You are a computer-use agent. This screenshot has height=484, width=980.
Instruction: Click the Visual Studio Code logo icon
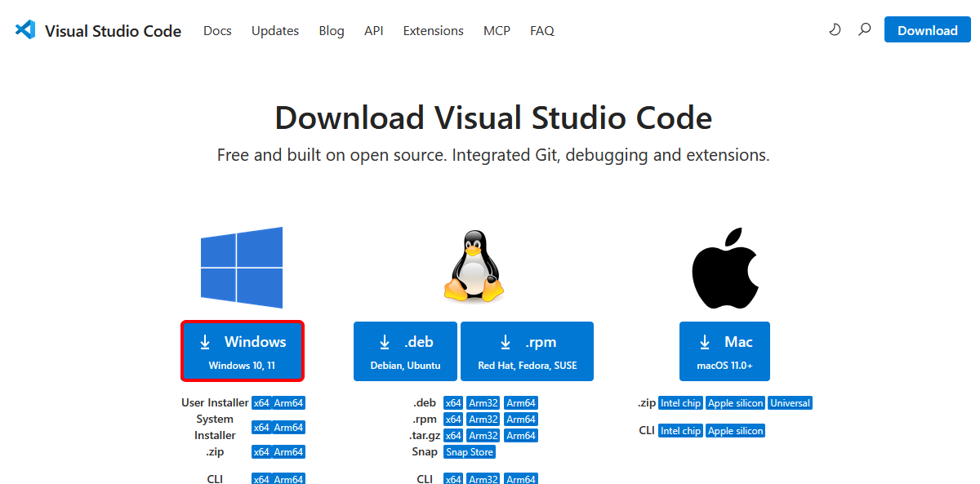tap(25, 30)
